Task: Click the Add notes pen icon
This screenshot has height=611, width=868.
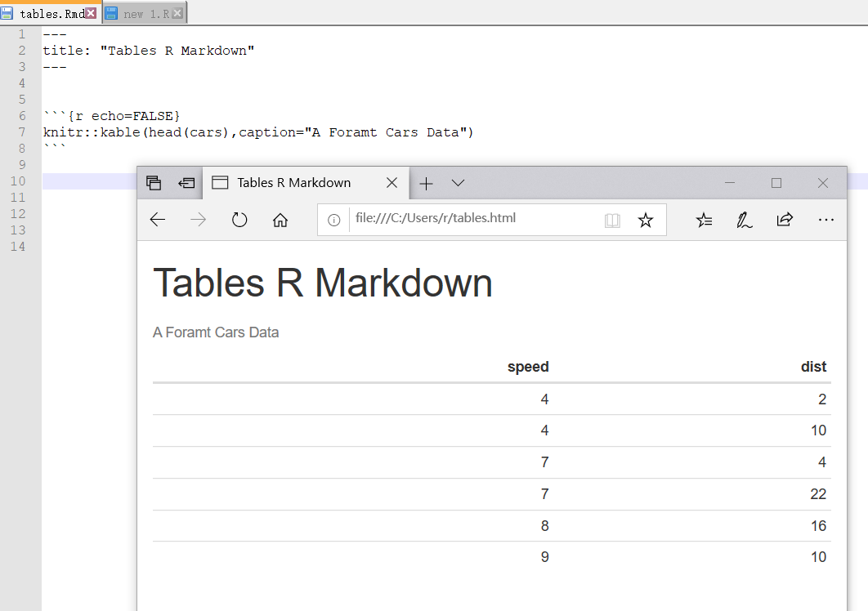Action: click(x=744, y=221)
